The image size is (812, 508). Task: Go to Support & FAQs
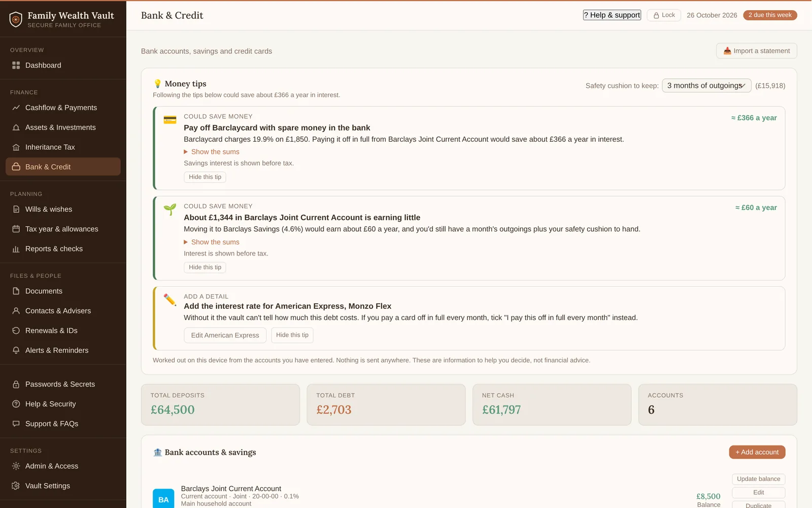[63, 424]
